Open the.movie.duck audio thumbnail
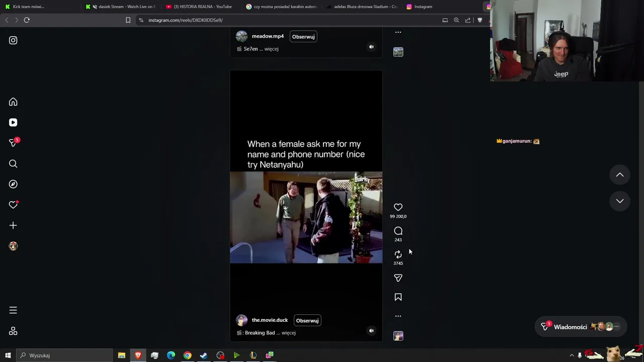 pos(398,336)
